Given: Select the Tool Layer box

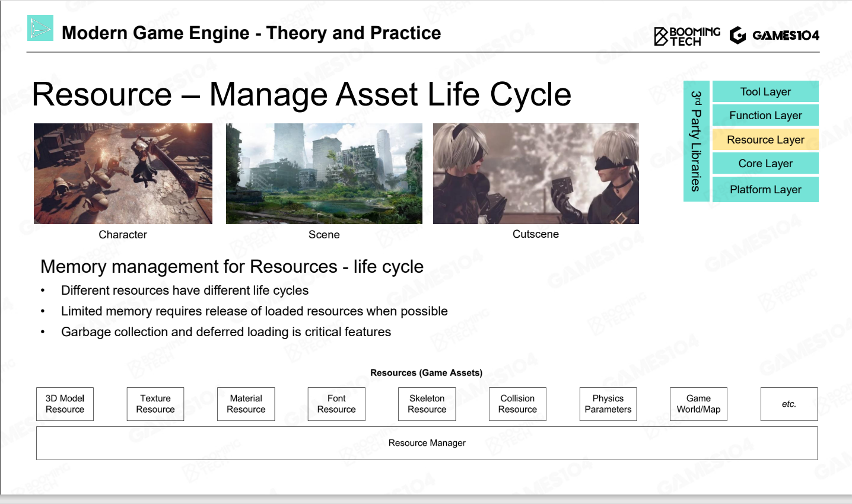Looking at the screenshot, I should (765, 91).
